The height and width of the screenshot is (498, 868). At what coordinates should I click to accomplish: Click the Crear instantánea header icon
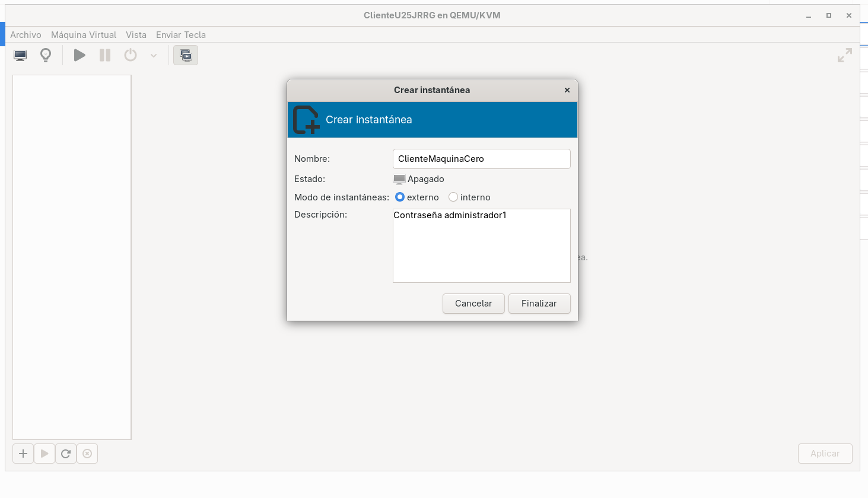click(x=306, y=120)
